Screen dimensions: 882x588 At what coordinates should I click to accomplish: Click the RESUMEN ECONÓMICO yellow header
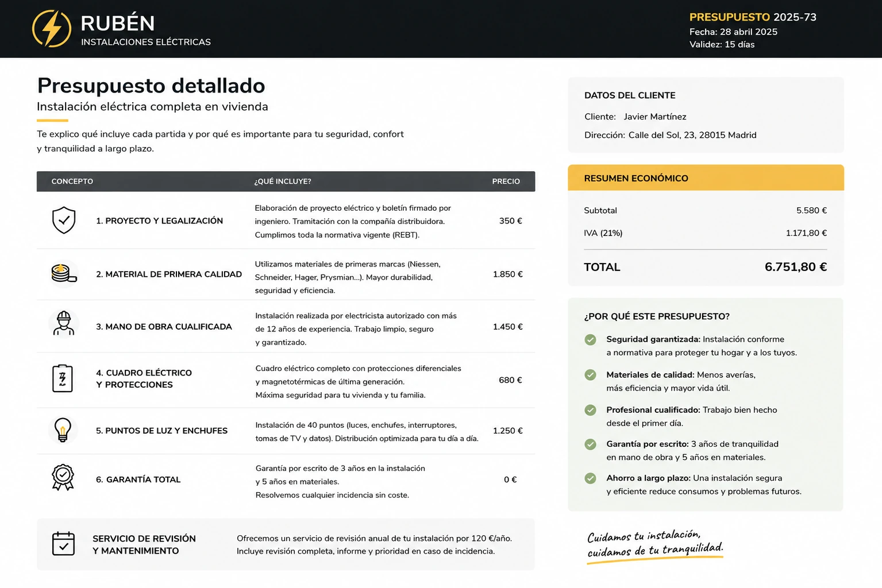click(x=706, y=178)
